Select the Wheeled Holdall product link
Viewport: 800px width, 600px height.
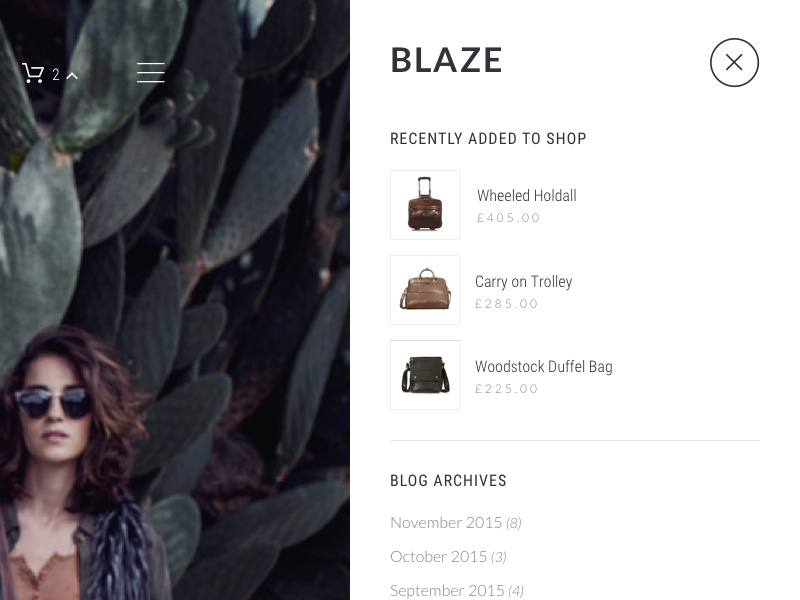[x=527, y=195]
